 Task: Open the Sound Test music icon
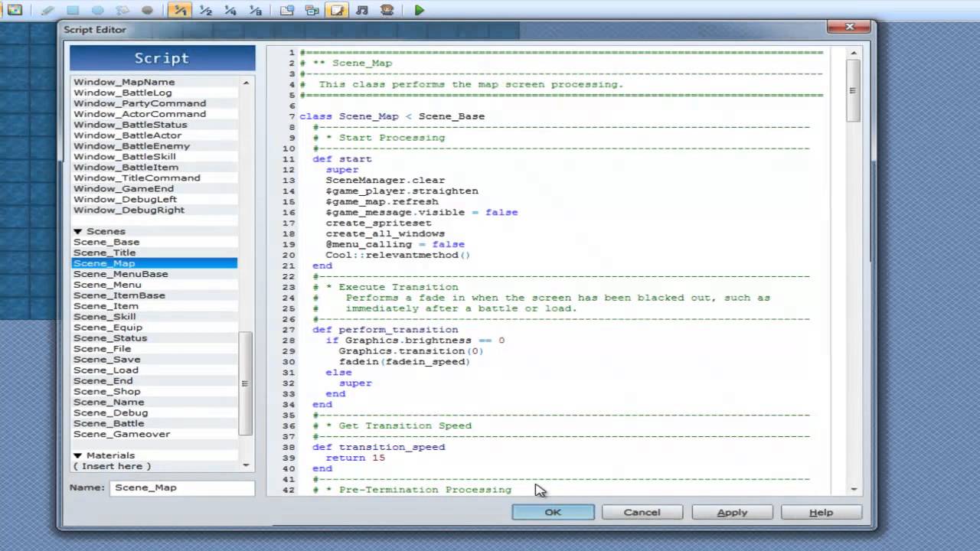(x=362, y=10)
